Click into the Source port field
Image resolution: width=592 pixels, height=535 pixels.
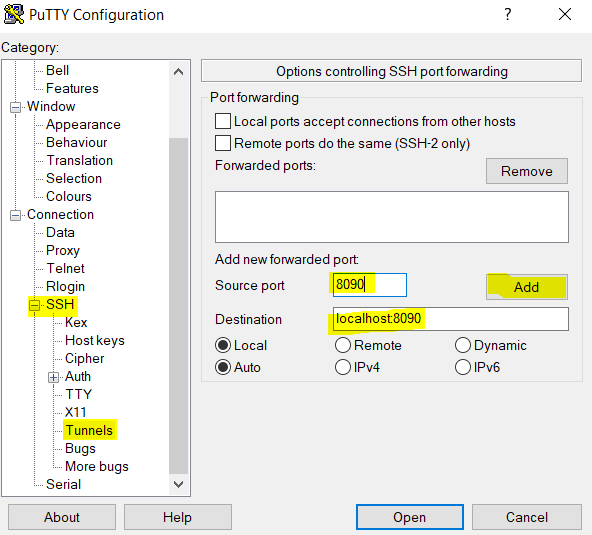pos(370,285)
